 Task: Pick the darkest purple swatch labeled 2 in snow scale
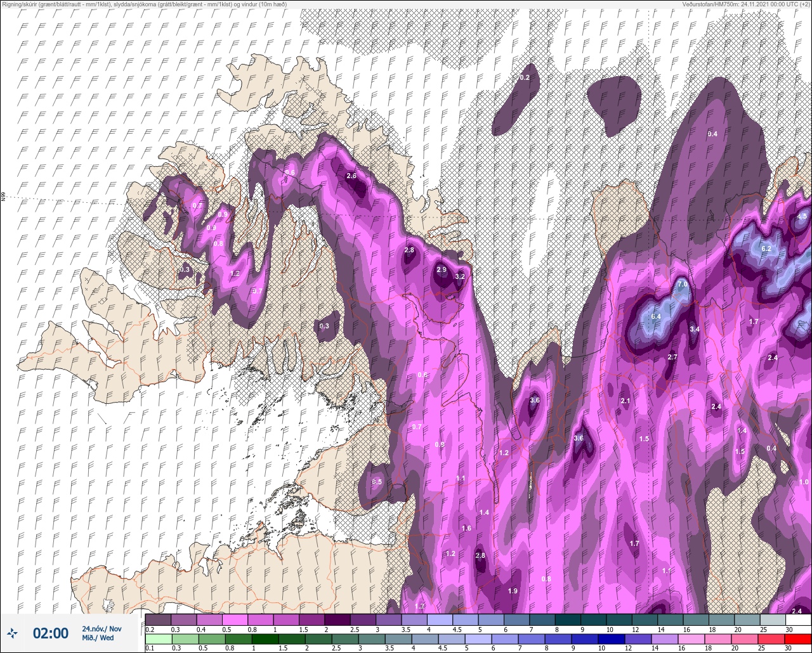pyautogui.click(x=337, y=619)
